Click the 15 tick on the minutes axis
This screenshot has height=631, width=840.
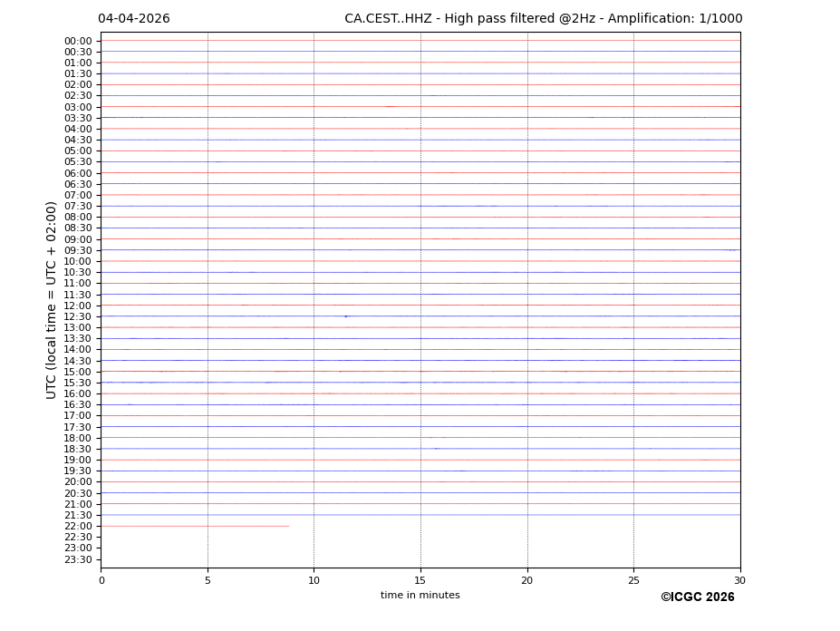coord(420,580)
